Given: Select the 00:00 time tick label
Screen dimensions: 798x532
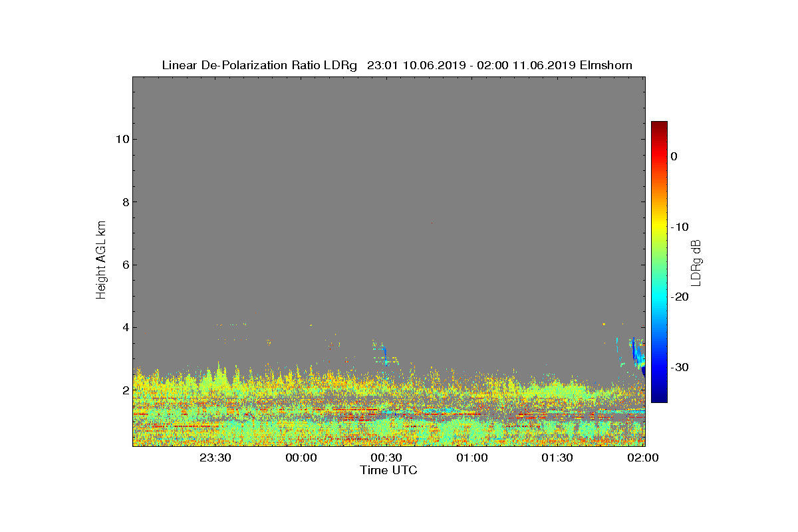Looking at the screenshot, I should (301, 458).
